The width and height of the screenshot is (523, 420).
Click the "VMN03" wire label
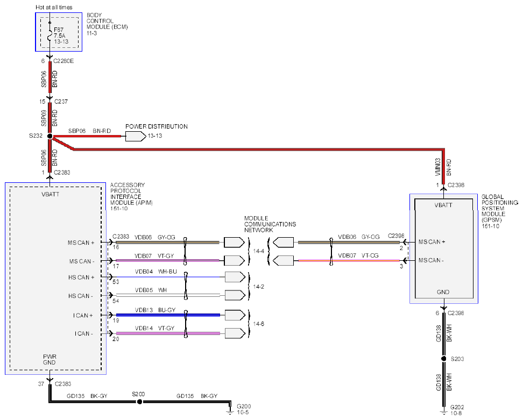[x=438, y=167]
